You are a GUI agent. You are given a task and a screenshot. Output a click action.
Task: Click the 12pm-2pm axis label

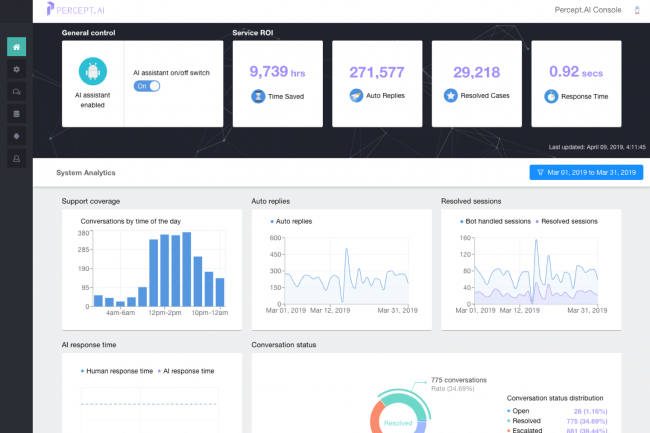[165, 312]
